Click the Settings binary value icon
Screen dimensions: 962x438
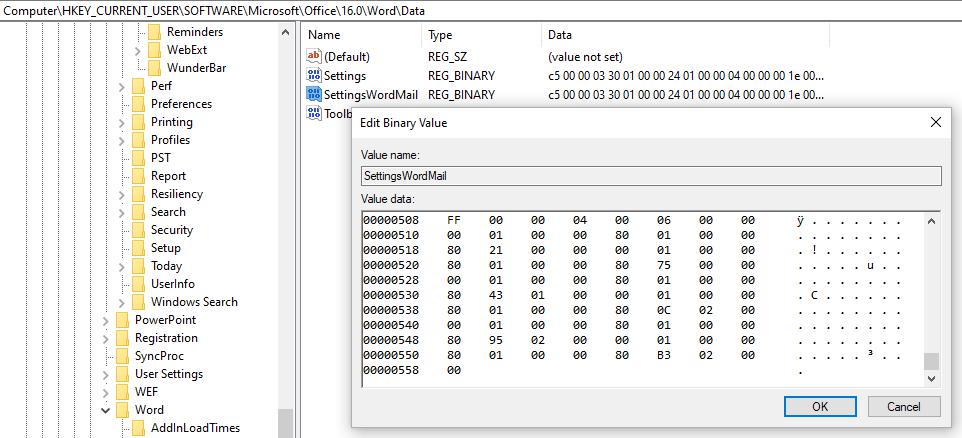(x=314, y=76)
